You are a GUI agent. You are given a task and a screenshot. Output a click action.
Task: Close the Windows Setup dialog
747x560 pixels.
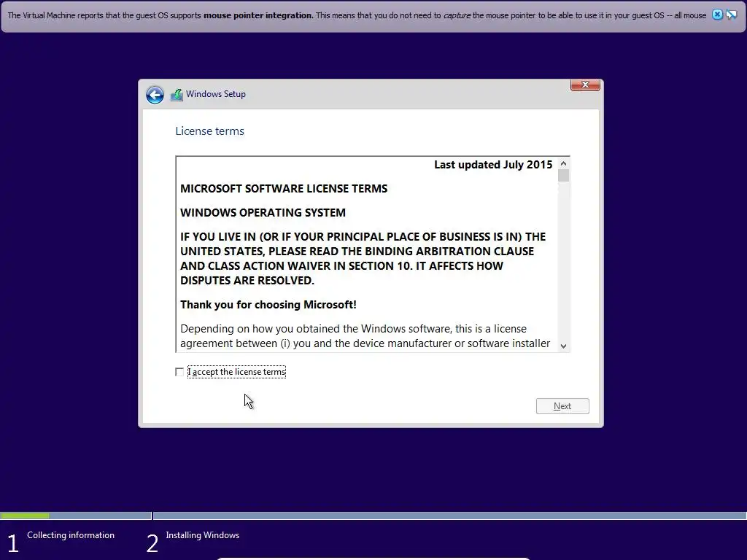[x=585, y=85]
